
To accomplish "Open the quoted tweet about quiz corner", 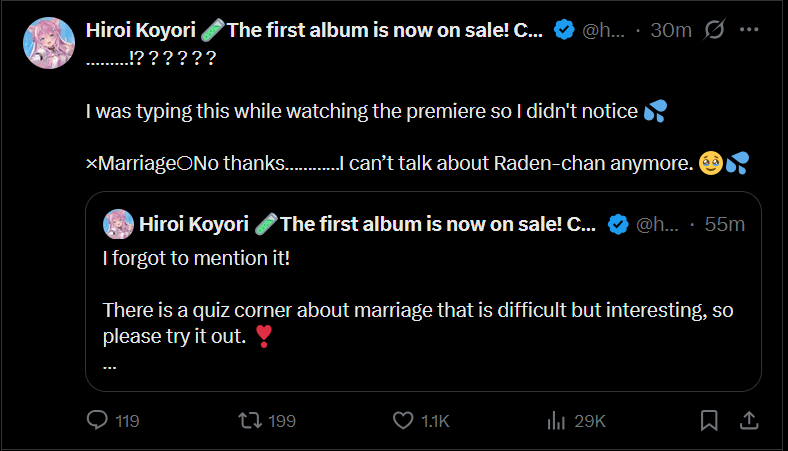I will (x=420, y=310).
